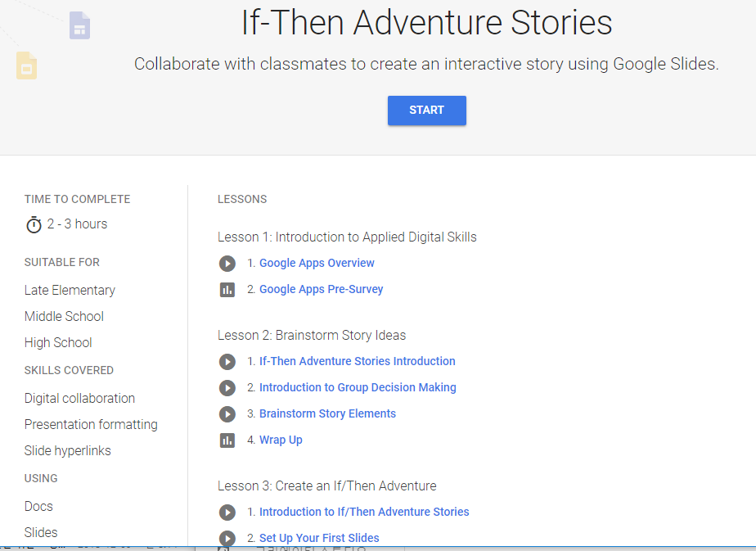The image size is (756, 551).
Task: Select the High School text
Action: click(58, 342)
